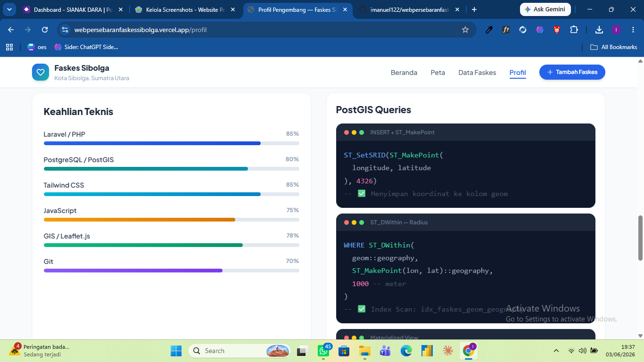Open the Peta nav item
This screenshot has height=362, width=644.
point(438,73)
